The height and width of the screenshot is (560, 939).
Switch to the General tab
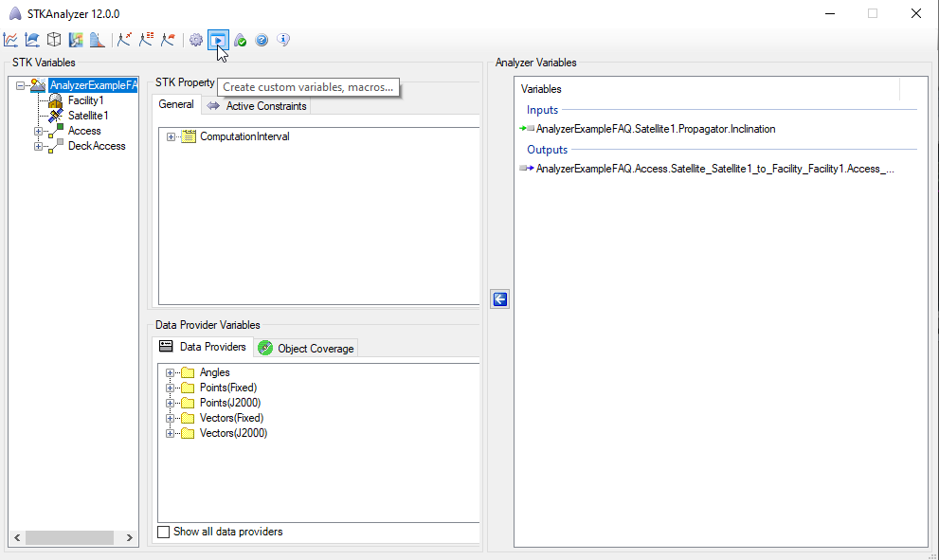pos(176,104)
